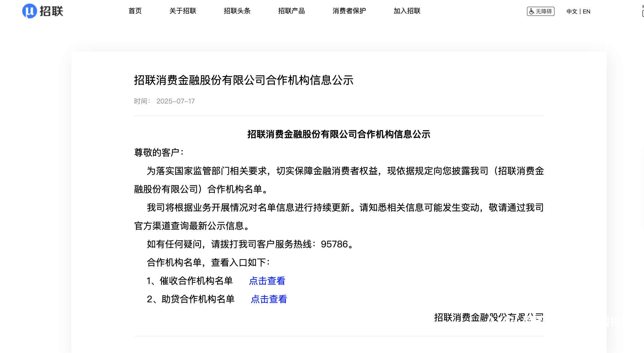The width and height of the screenshot is (644, 353).
Task: Open the 加入招联 menu
Action: click(407, 11)
